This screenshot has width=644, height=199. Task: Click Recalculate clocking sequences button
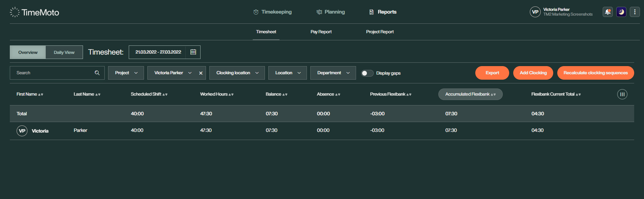click(x=596, y=73)
